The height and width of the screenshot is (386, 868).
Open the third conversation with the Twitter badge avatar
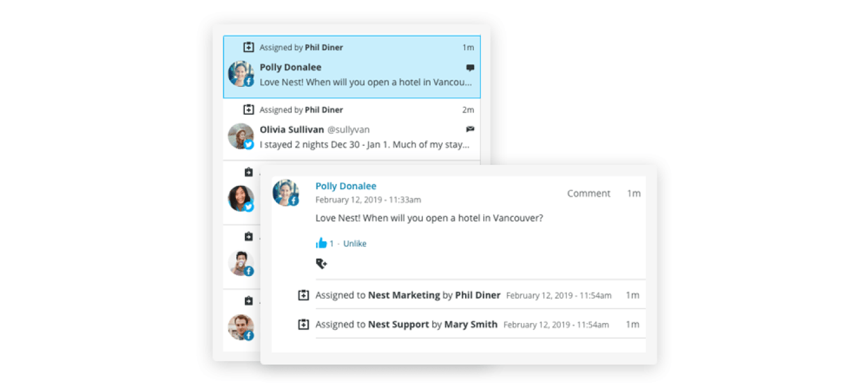[241, 198]
